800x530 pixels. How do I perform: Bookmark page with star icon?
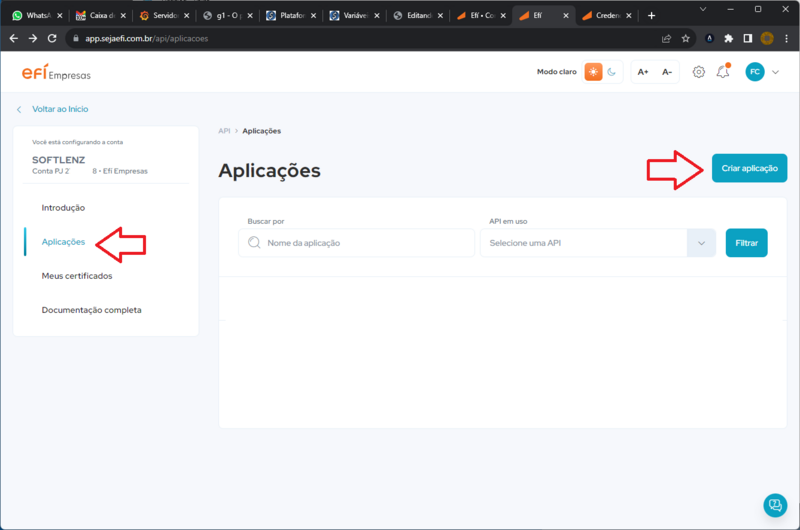[x=686, y=38]
